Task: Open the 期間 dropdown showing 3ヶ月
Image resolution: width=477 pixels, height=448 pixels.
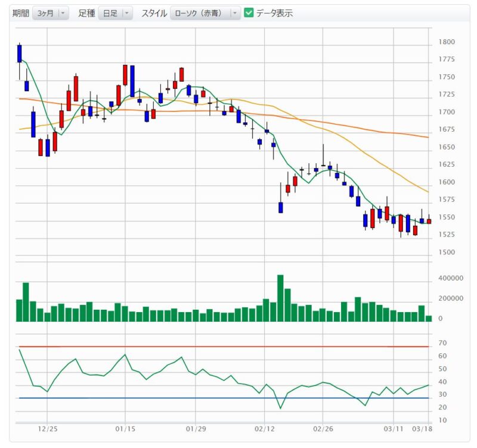Action: coord(51,13)
